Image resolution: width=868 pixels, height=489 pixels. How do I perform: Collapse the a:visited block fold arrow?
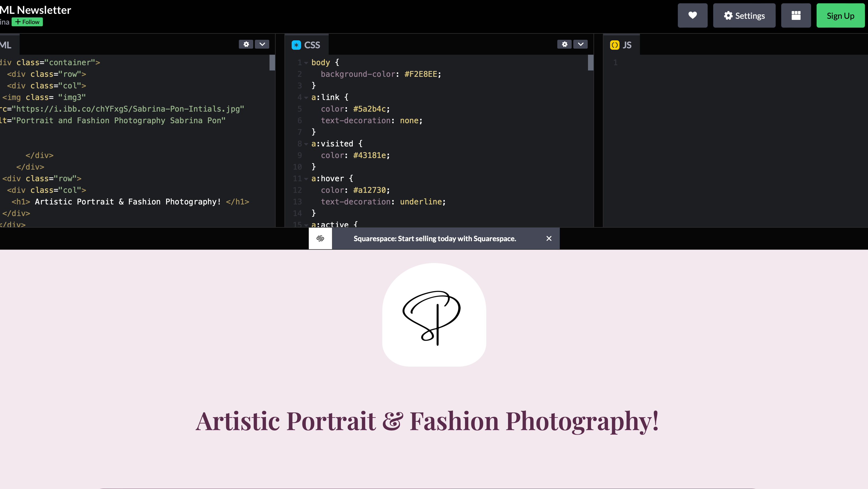coord(306,144)
